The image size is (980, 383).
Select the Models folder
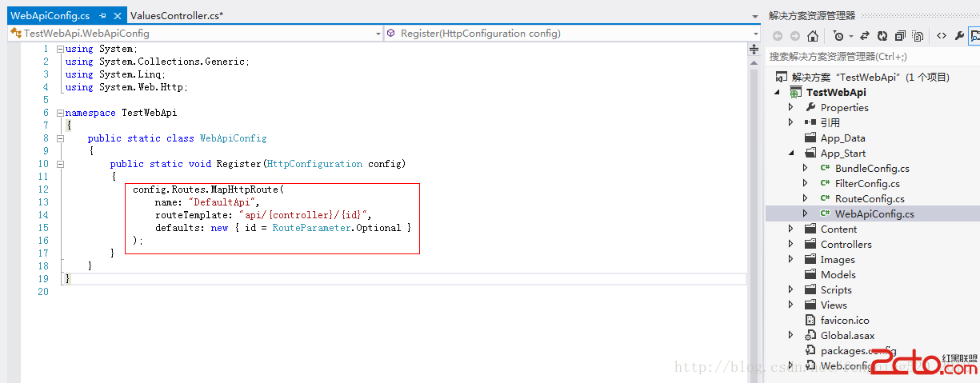click(x=838, y=274)
